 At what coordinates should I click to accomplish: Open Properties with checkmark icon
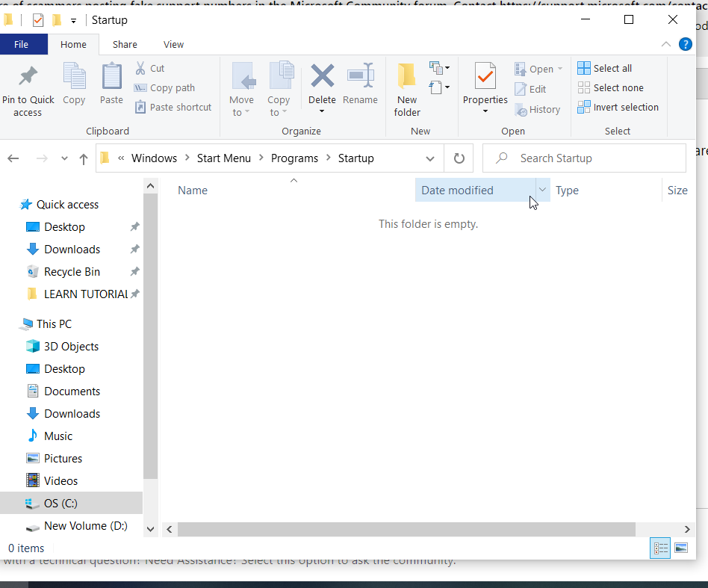(485, 76)
